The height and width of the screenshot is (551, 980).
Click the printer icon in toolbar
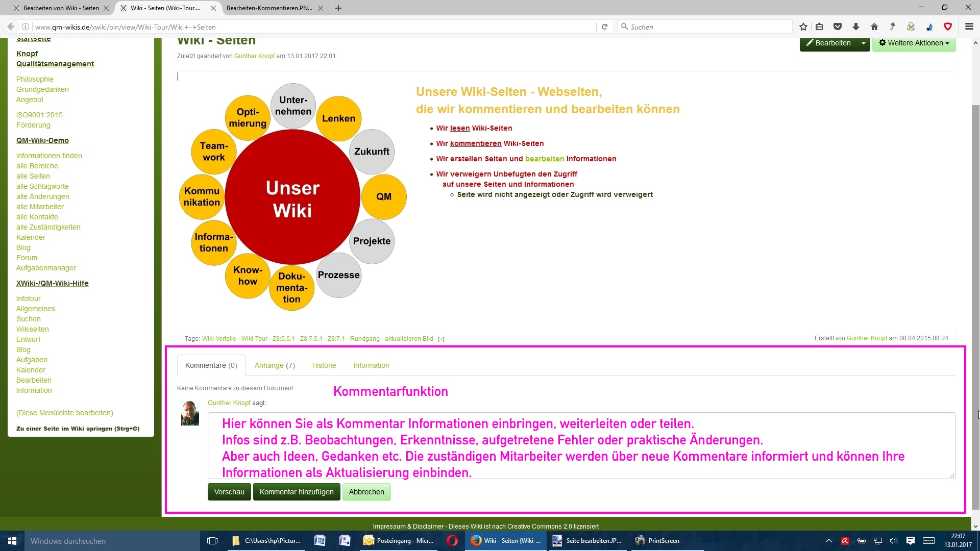(x=911, y=27)
